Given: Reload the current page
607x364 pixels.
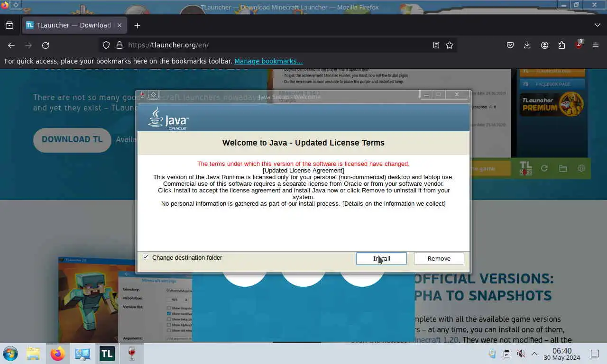Looking at the screenshot, I should pos(46,45).
